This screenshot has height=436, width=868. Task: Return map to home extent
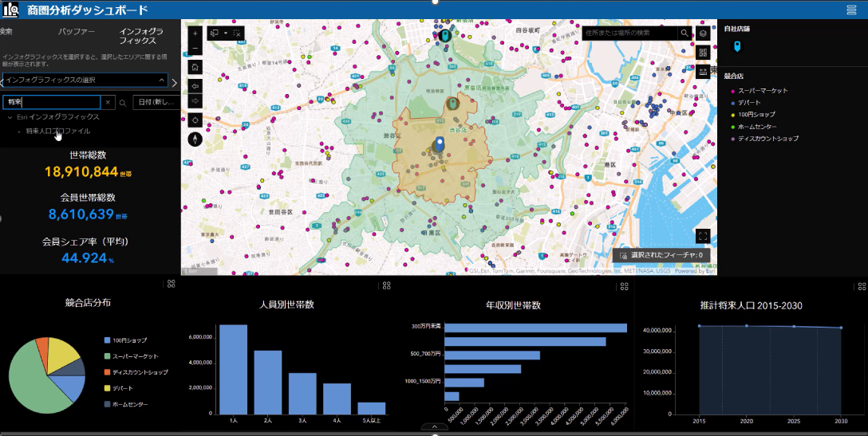click(195, 67)
